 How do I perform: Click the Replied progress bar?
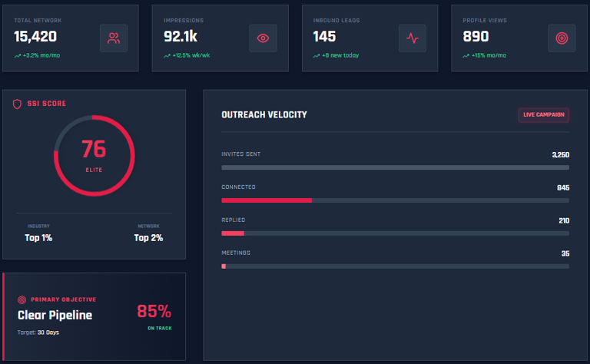tap(395, 233)
